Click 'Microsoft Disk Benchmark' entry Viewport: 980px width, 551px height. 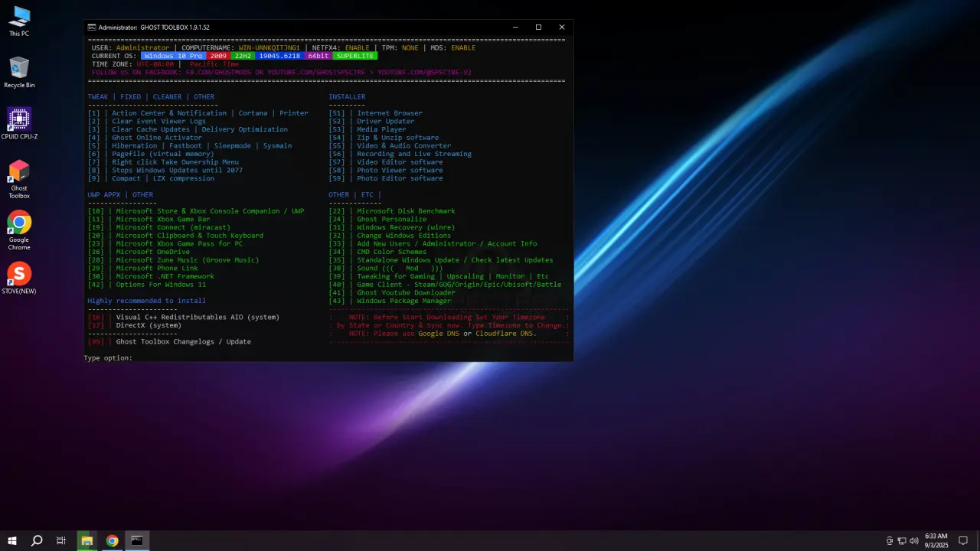pyautogui.click(x=392, y=211)
